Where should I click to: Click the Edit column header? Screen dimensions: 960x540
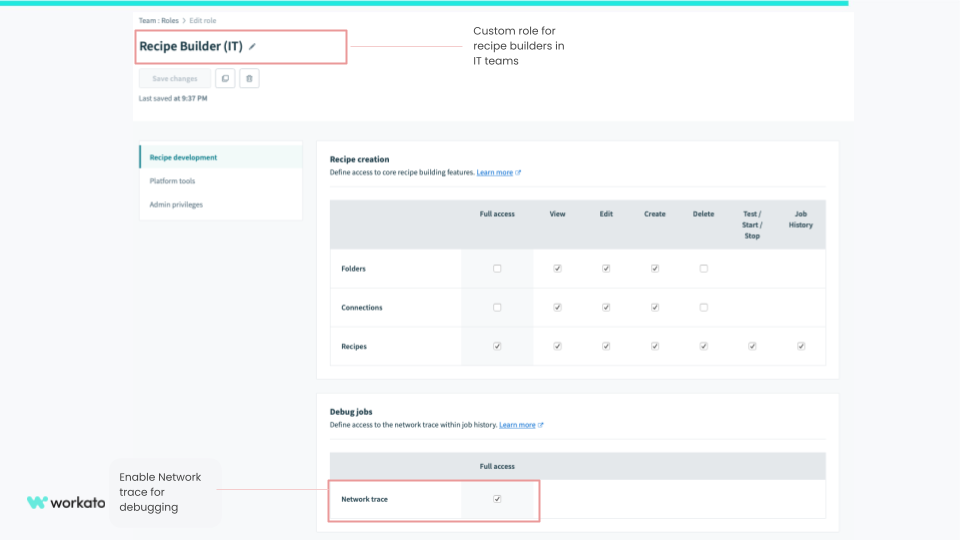(x=606, y=214)
